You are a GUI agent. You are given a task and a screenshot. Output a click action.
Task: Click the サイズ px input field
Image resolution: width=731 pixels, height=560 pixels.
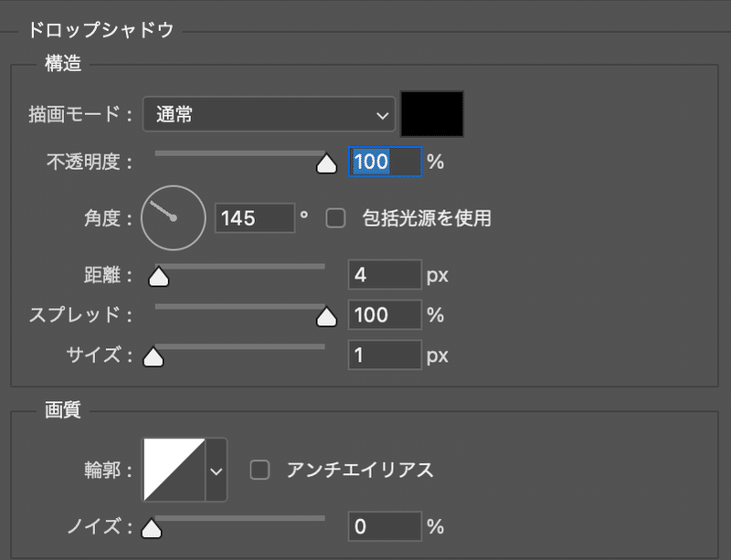coord(385,354)
